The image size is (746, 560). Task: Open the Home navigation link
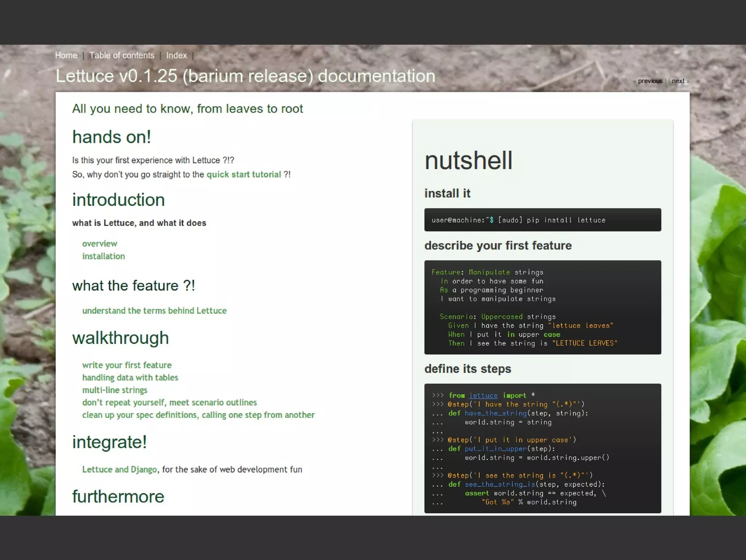tap(66, 55)
